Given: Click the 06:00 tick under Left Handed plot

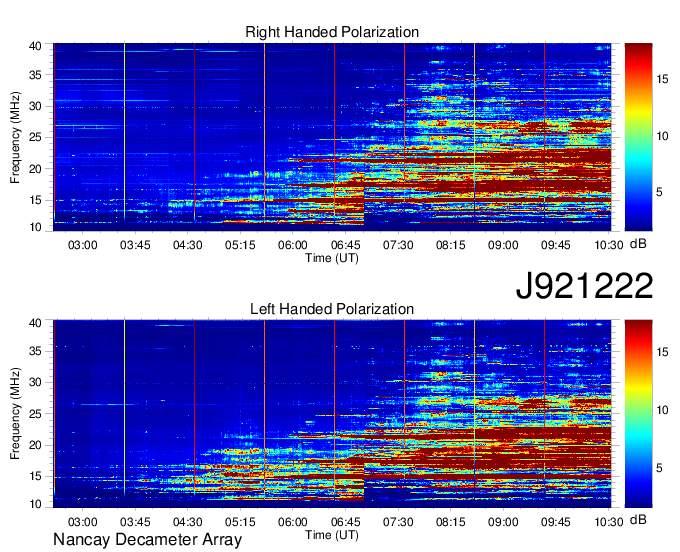Looking at the screenshot, I should coord(293,522).
